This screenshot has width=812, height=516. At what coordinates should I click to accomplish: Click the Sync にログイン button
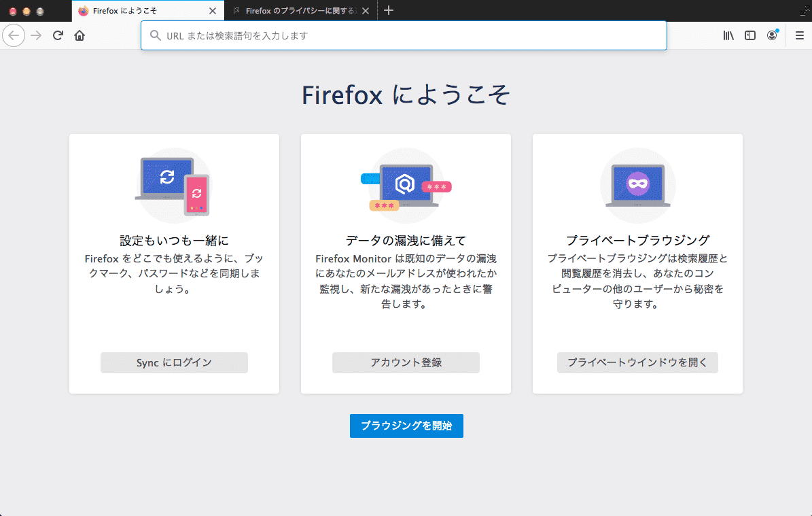point(174,362)
